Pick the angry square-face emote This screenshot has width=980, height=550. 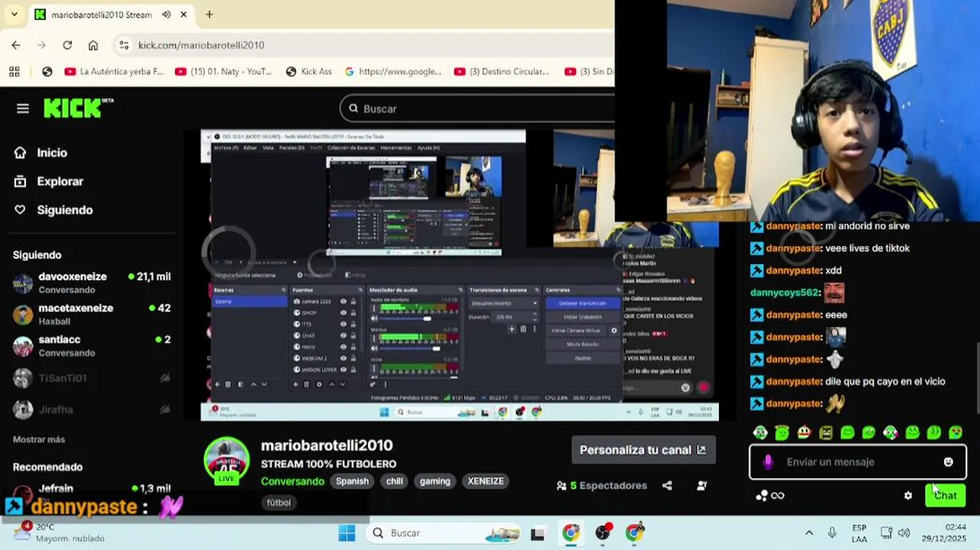pyautogui.click(x=826, y=432)
